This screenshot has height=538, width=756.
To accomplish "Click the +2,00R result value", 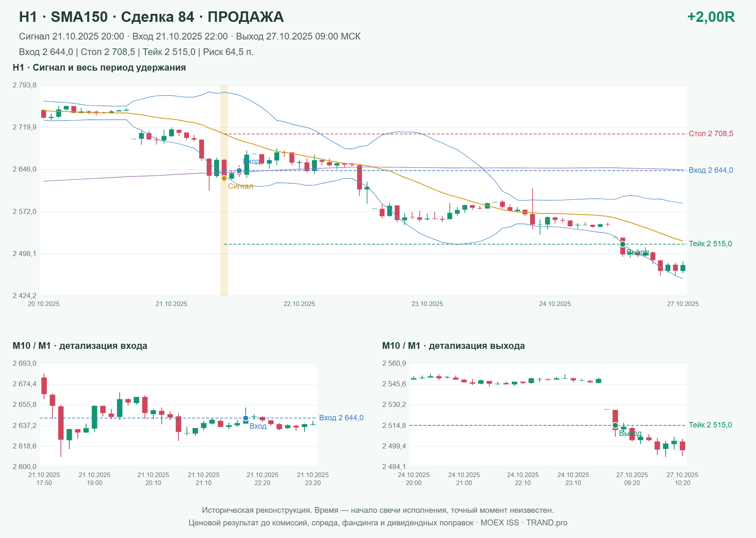I will (711, 17).
